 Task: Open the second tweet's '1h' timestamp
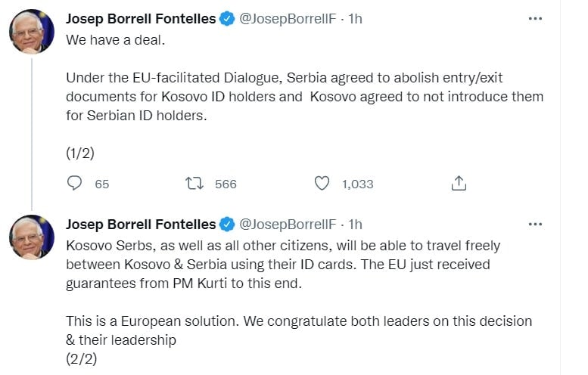coord(355,225)
